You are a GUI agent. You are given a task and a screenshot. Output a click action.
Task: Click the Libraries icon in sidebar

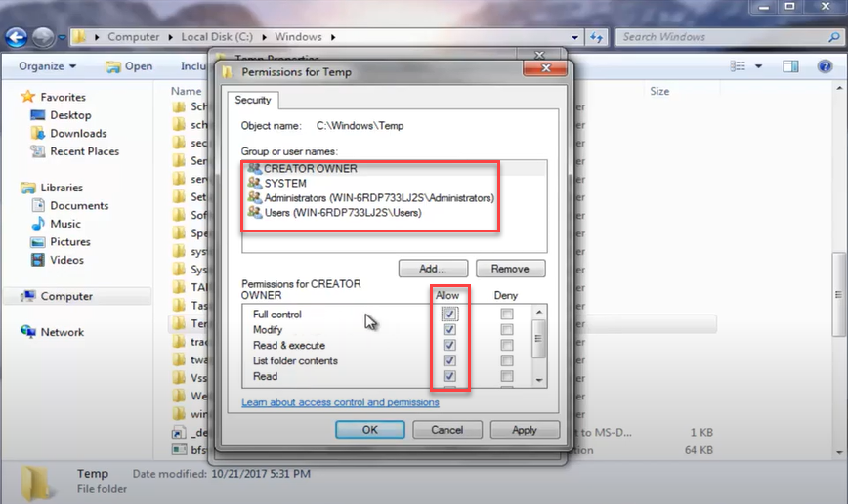tap(28, 188)
